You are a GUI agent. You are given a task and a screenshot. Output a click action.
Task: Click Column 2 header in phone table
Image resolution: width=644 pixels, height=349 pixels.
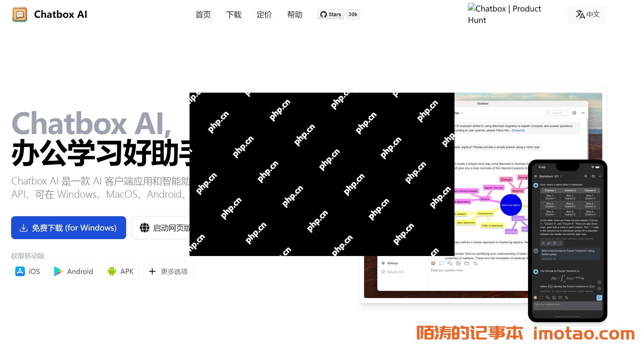click(x=570, y=190)
